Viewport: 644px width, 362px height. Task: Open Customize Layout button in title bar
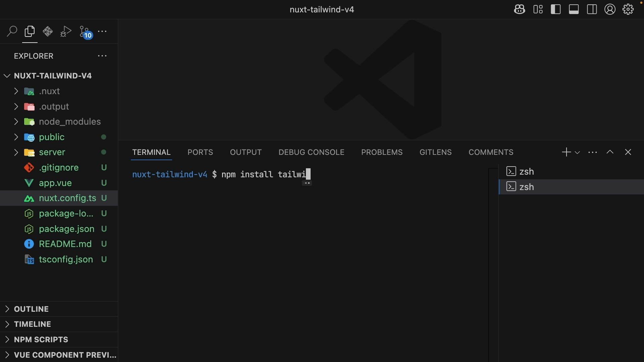point(538,9)
